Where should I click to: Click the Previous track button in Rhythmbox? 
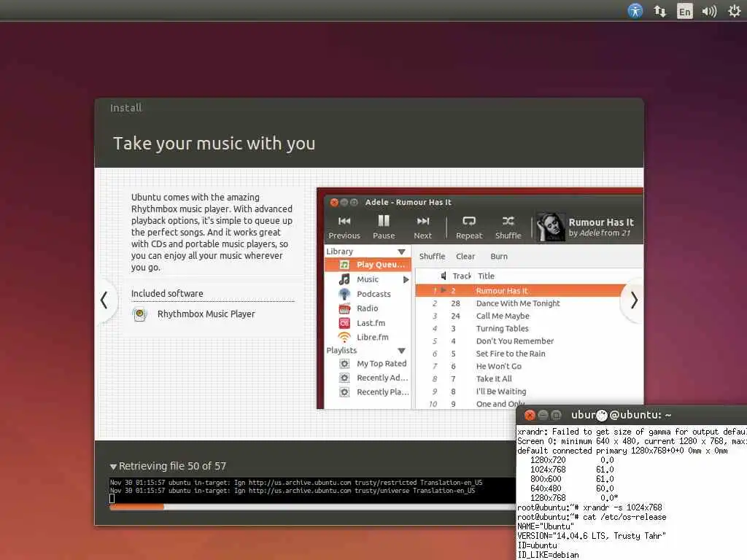pyautogui.click(x=344, y=227)
